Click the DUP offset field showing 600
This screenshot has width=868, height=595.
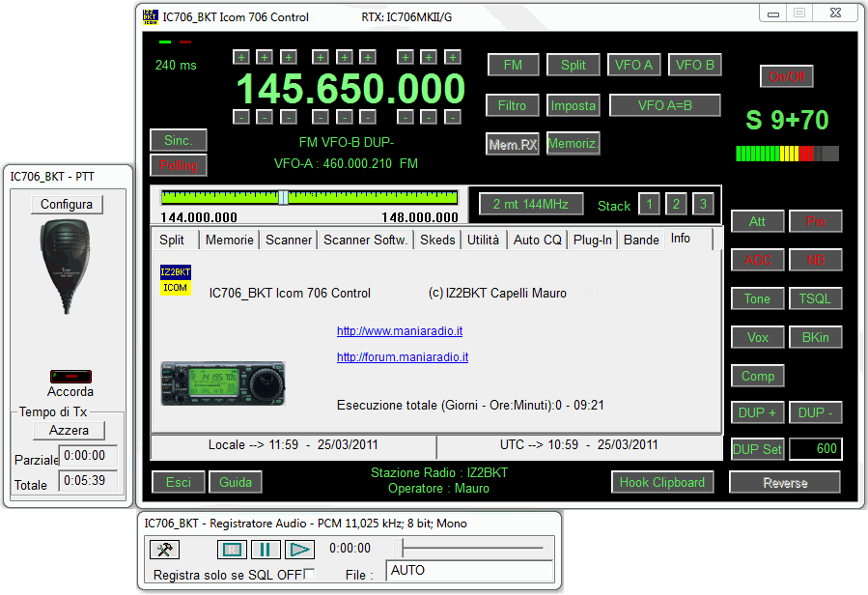(x=816, y=449)
